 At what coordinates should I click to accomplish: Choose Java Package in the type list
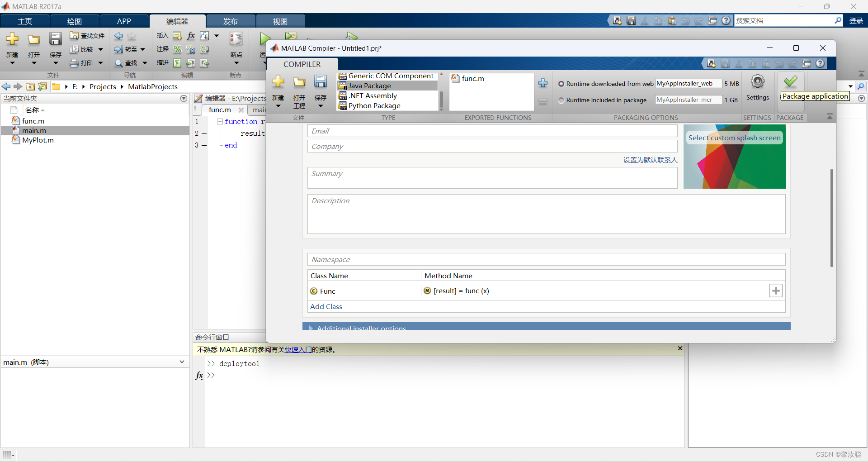click(x=387, y=86)
